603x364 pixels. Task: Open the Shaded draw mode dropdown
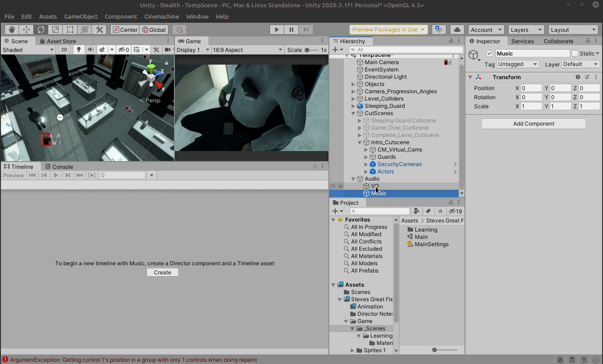pos(28,50)
